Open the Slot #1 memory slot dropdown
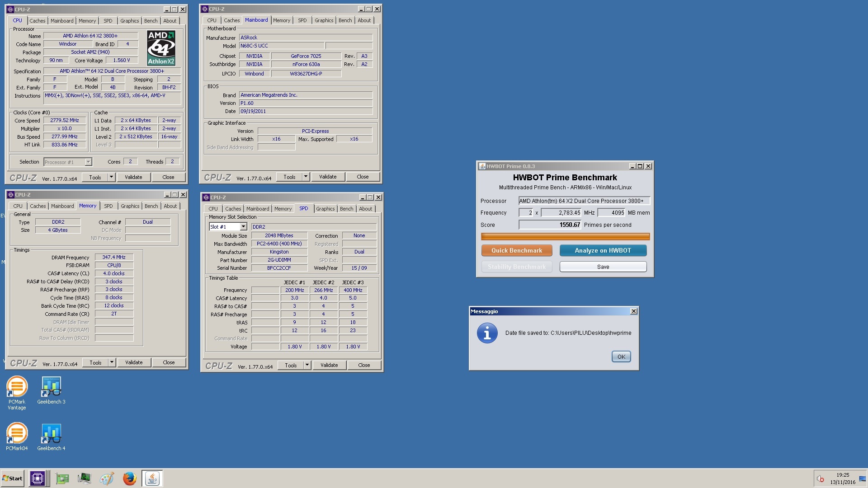This screenshot has width=868, height=488. click(243, 227)
